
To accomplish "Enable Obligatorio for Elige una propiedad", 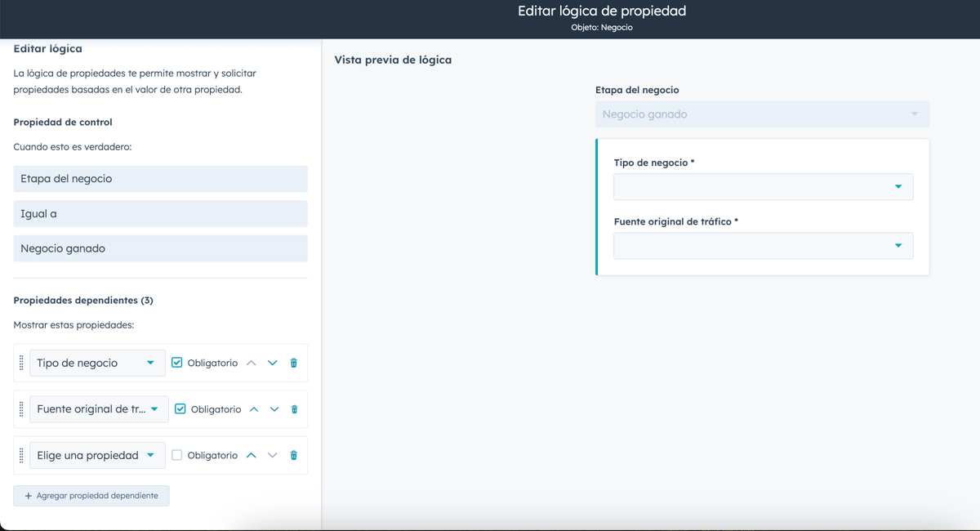I will click(177, 456).
